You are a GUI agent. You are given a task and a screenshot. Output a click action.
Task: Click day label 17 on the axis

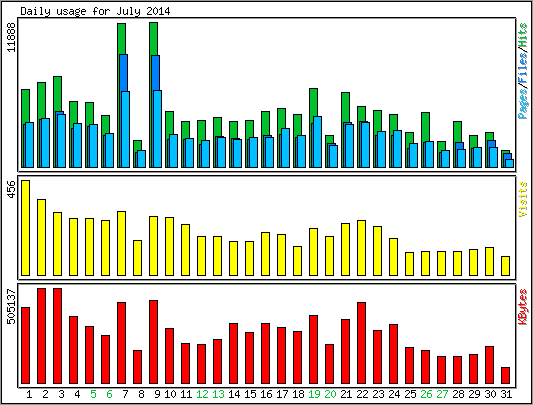click(x=282, y=394)
